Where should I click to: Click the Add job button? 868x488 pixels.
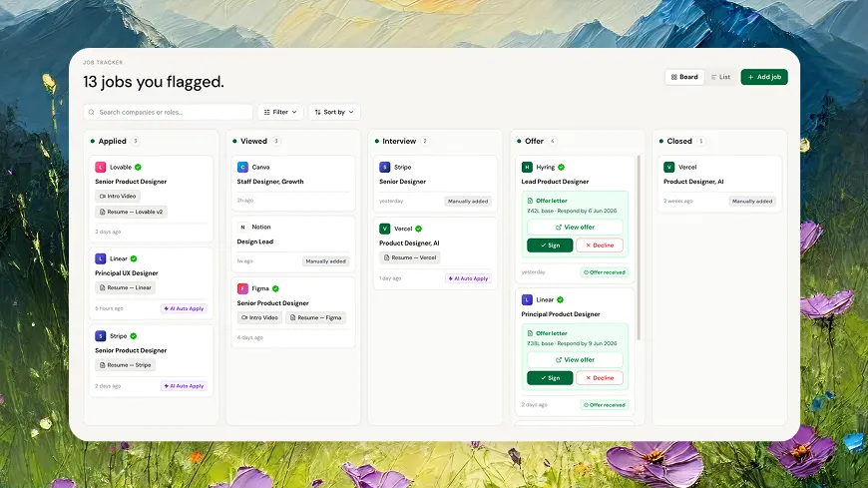click(x=764, y=77)
